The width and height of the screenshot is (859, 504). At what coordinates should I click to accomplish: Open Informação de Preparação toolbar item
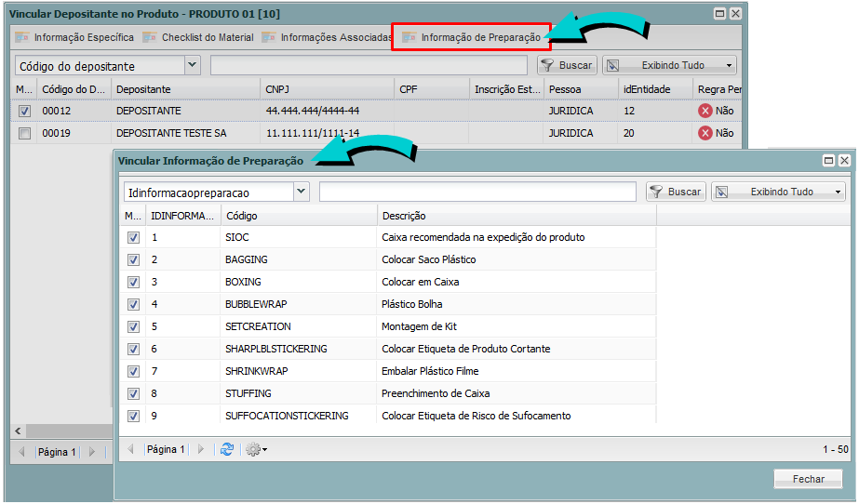click(471, 37)
